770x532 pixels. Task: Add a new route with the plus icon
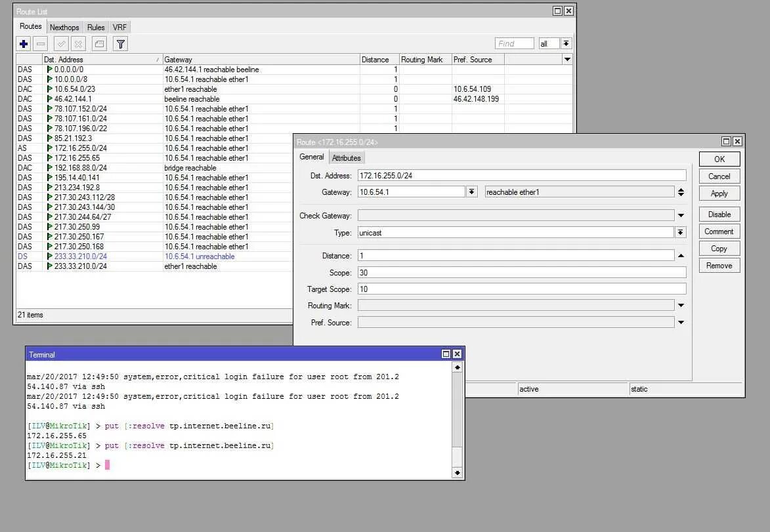coord(24,44)
